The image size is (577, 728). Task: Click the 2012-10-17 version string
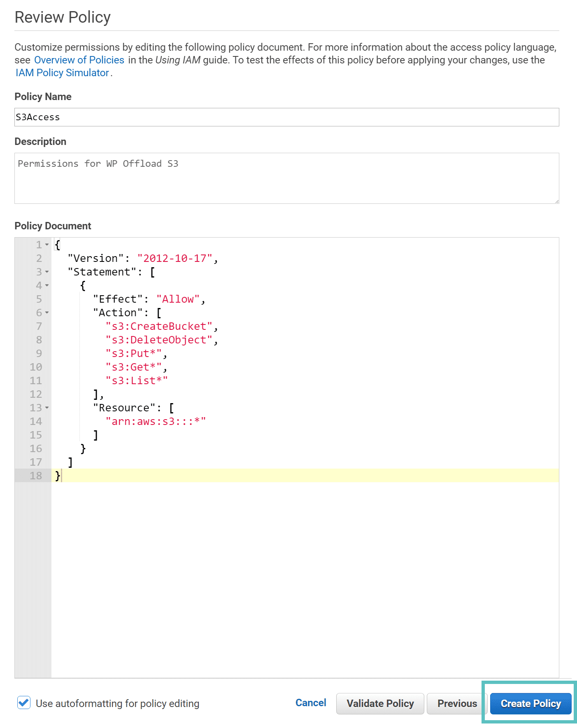[174, 258]
